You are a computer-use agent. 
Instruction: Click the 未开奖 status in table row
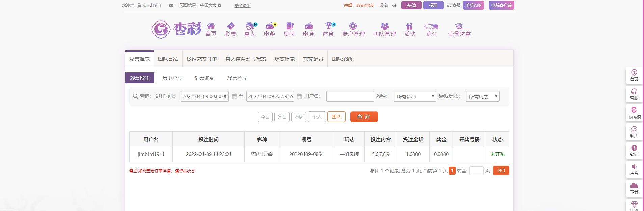tap(497, 154)
